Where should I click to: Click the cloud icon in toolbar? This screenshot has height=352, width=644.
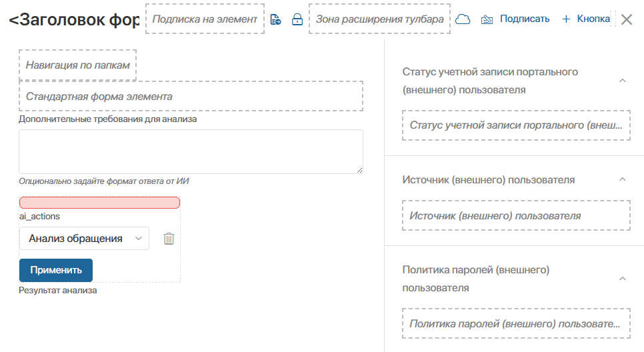[x=463, y=19]
